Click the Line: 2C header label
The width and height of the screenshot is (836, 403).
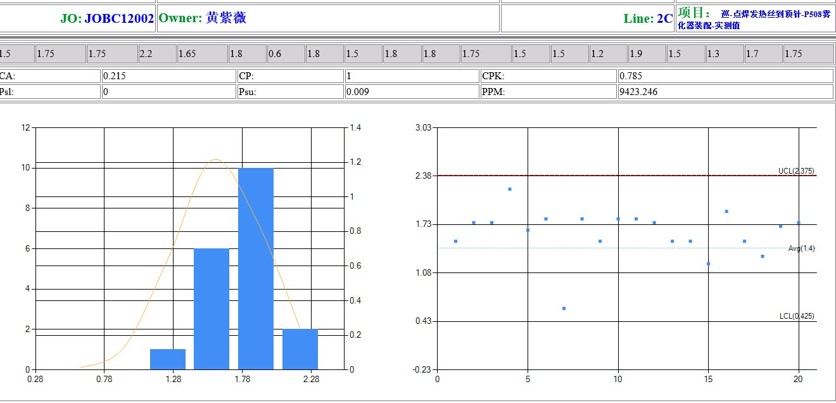[647, 18]
